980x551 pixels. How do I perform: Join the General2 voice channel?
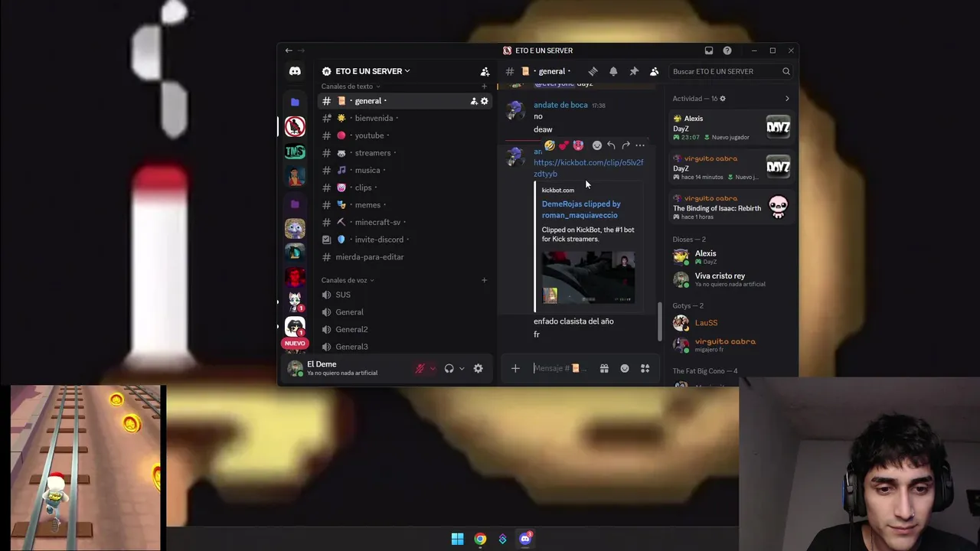point(404,329)
